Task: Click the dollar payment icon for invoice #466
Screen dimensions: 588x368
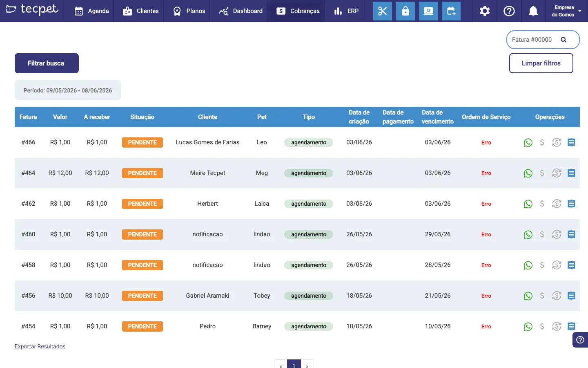Action: click(x=542, y=142)
